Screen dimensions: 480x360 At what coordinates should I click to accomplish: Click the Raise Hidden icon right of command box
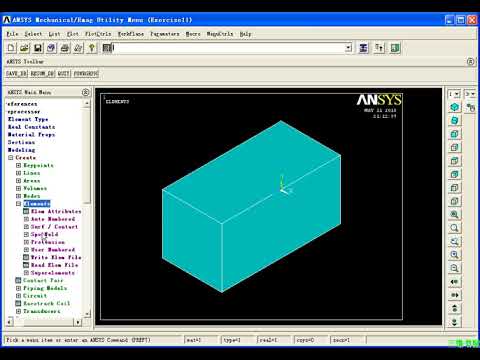(363, 48)
